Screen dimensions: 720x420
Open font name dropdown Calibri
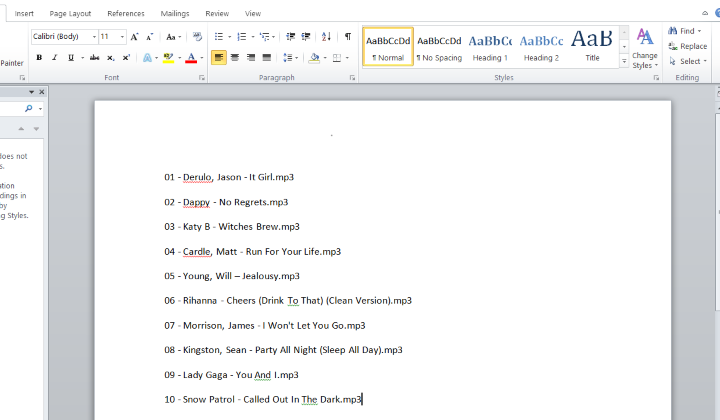tap(94, 37)
